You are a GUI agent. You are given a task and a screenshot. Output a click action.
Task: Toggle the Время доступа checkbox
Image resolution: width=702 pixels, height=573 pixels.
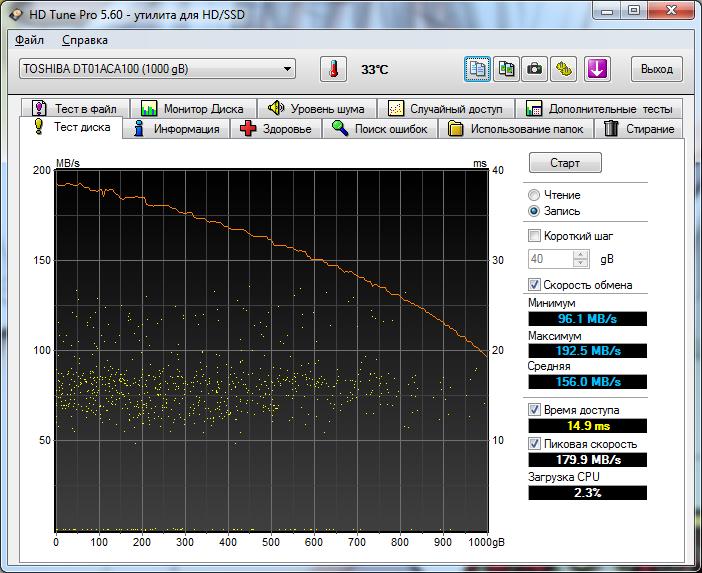click(x=534, y=410)
